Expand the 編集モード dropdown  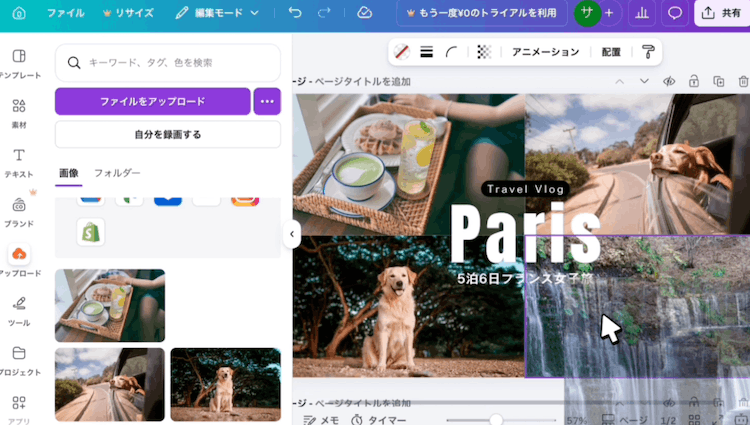(217, 13)
